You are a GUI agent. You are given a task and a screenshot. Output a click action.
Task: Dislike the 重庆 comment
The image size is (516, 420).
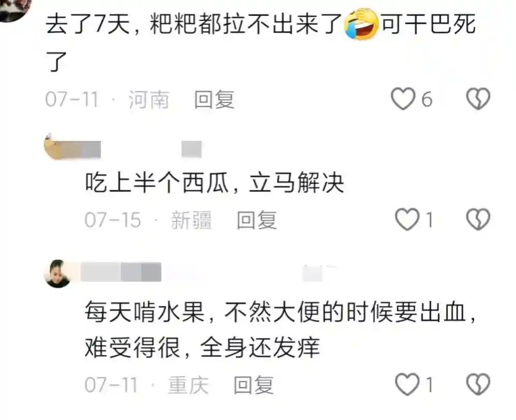(478, 384)
